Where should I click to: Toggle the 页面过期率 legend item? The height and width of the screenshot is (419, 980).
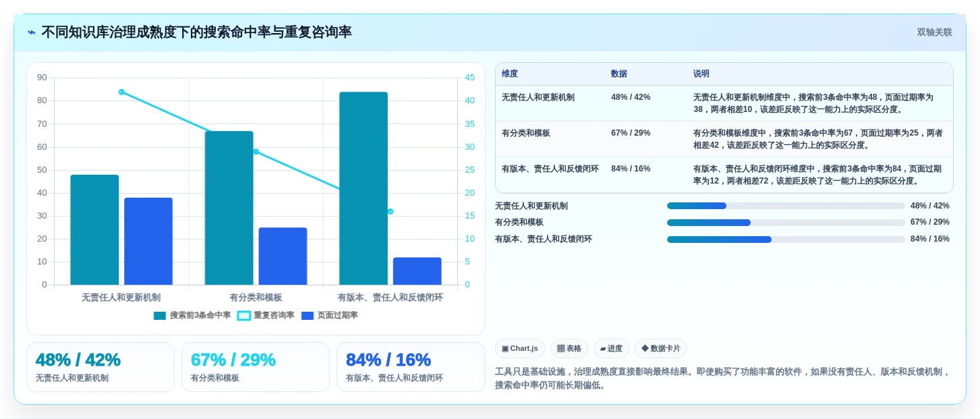[330, 315]
